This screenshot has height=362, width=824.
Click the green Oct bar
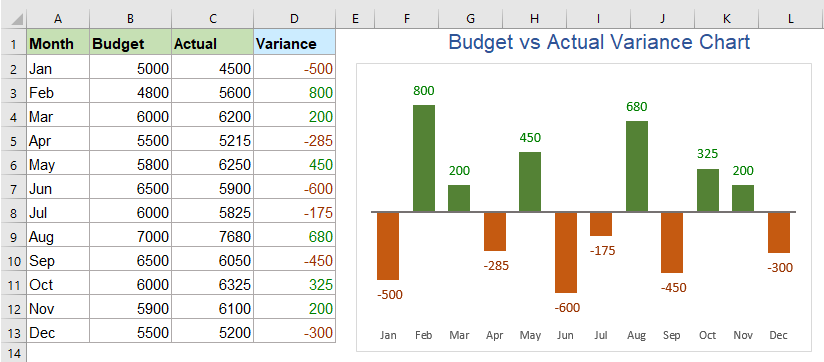(708, 190)
